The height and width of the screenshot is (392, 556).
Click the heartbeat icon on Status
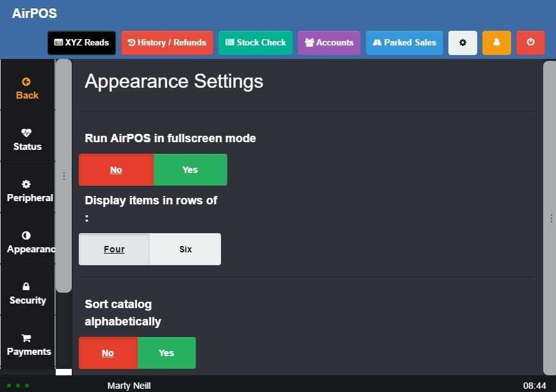pos(26,133)
